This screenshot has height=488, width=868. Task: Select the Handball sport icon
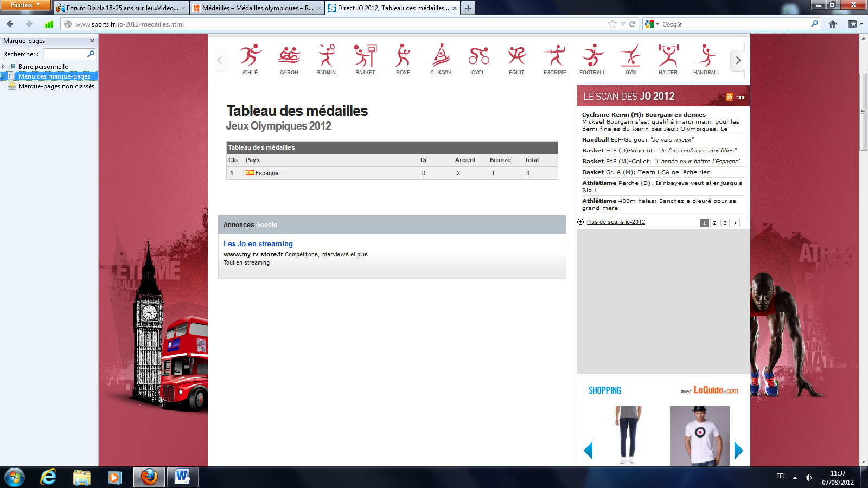[x=706, y=59]
